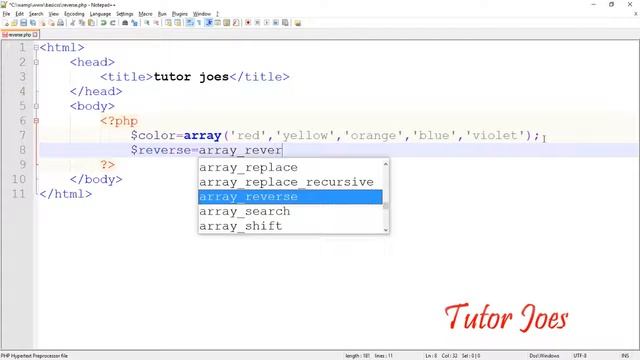Click the Print toolbar icon
The height and width of the screenshot is (360, 640).
click(x=60, y=23)
